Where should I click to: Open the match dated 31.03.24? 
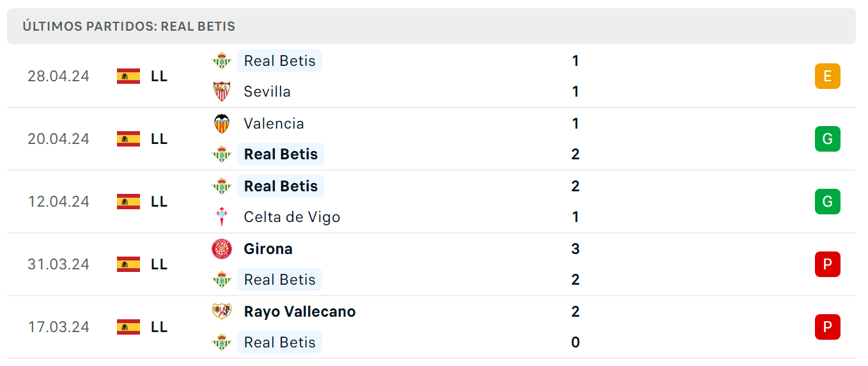431,264
